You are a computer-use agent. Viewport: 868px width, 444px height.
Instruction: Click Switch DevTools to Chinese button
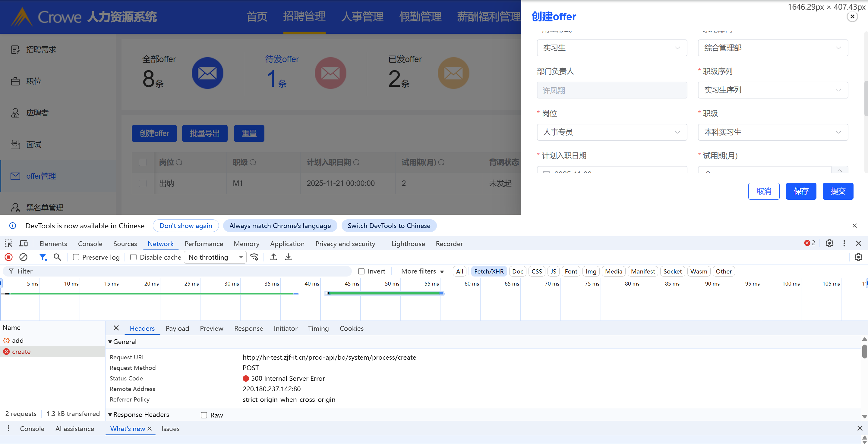click(x=389, y=226)
